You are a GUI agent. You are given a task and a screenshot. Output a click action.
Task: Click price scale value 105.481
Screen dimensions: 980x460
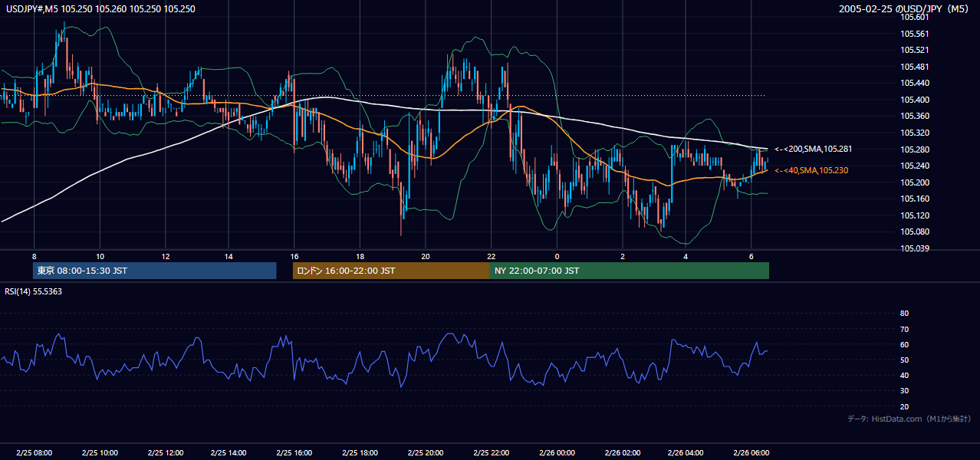tap(914, 67)
